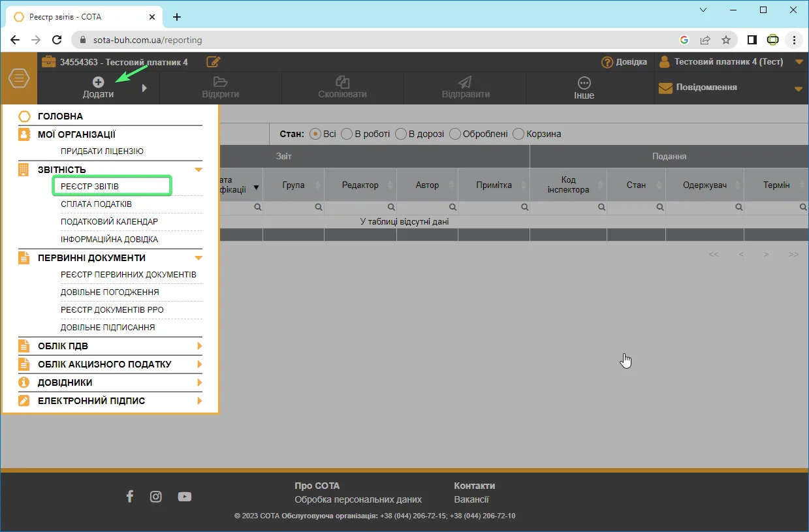Screen dimensions: 809x532
Task: Select the Всі state radio button
Action: pos(315,134)
